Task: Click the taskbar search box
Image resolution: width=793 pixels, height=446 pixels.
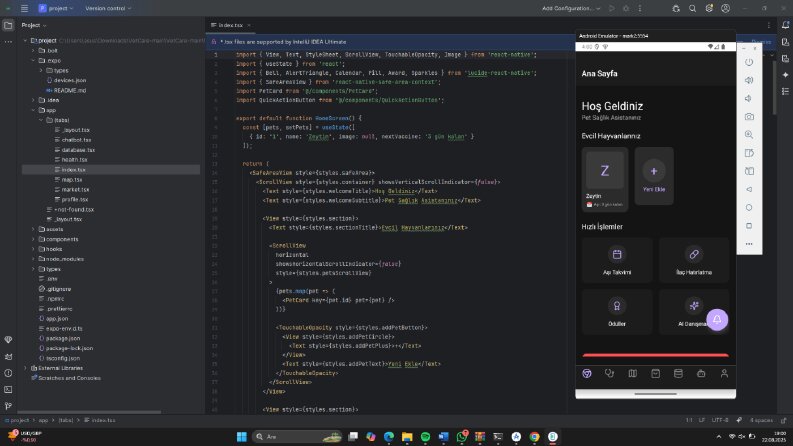Action: (297, 436)
